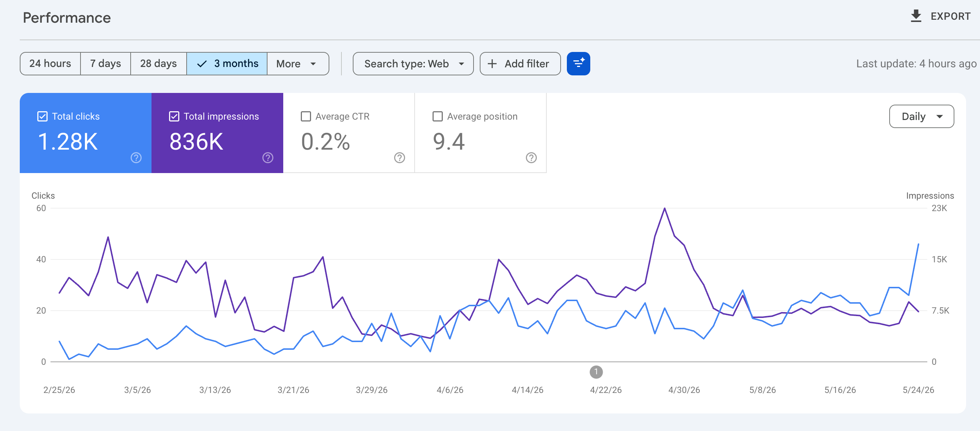Click help icon in Total clicks card
The width and height of the screenshot is (980, 431).
point(136,157)
